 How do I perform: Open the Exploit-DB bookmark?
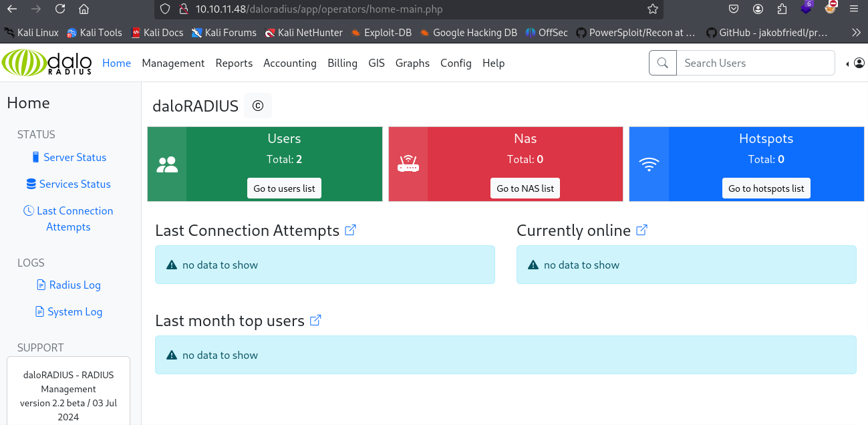381,32
